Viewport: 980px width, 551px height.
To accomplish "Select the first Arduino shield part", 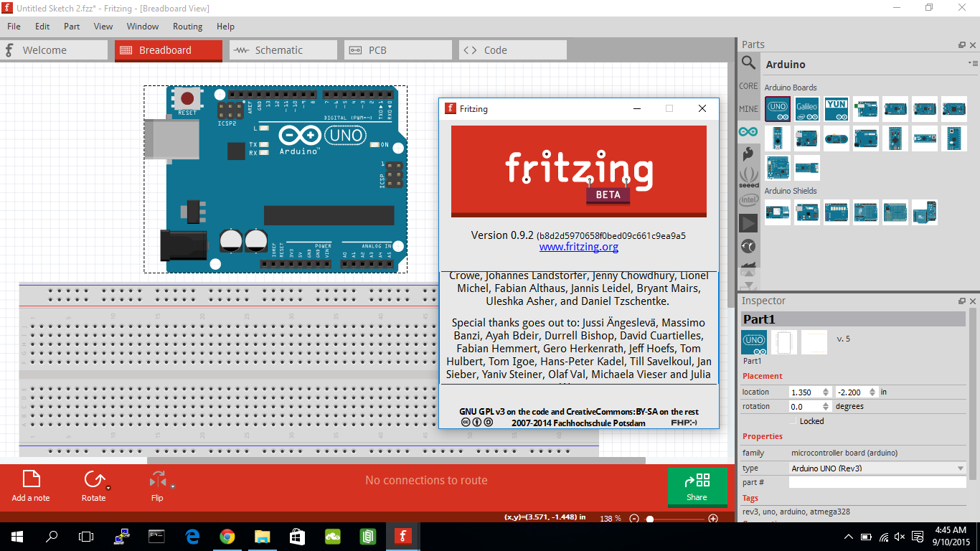I will click(x=778, y=212).
